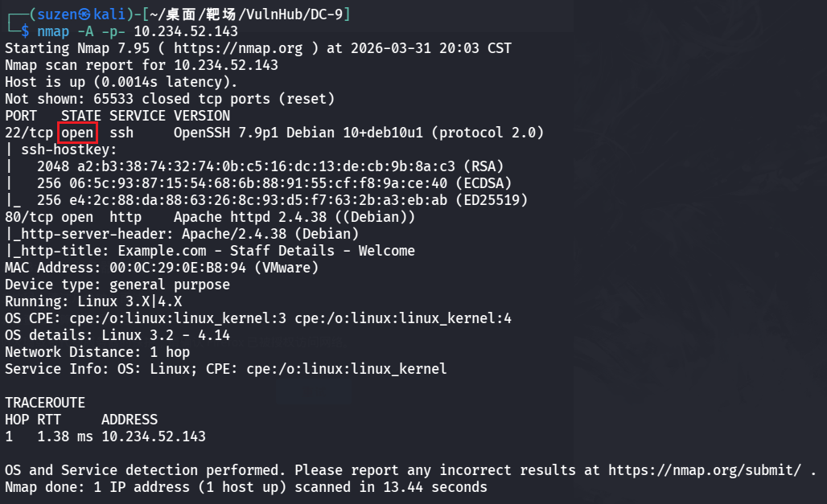
Task: Select the "22/tcp" port entry
Action: pos(29,133)
